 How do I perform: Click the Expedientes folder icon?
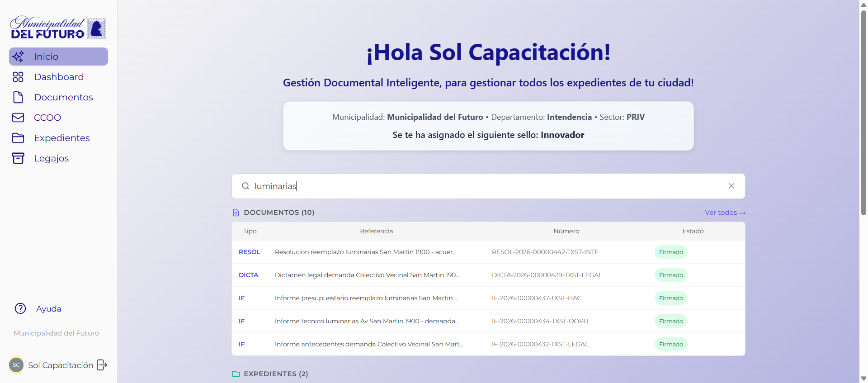18,138
